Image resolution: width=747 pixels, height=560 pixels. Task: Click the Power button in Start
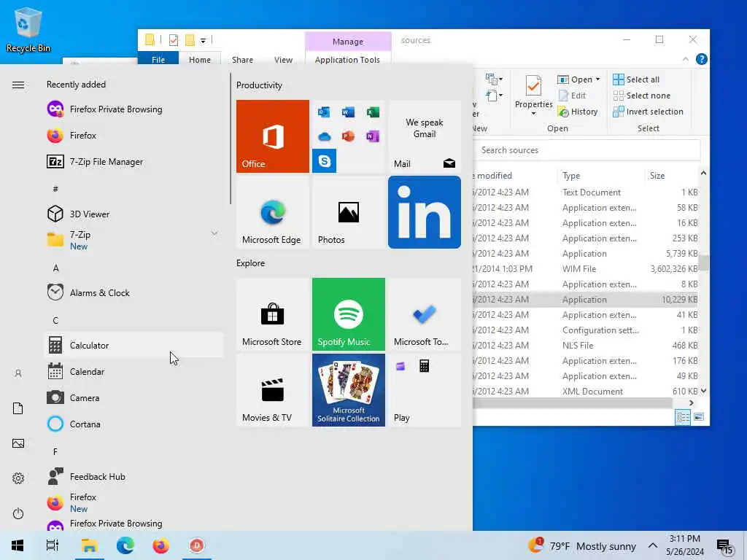pyautogui.click(x=18, y=513)
